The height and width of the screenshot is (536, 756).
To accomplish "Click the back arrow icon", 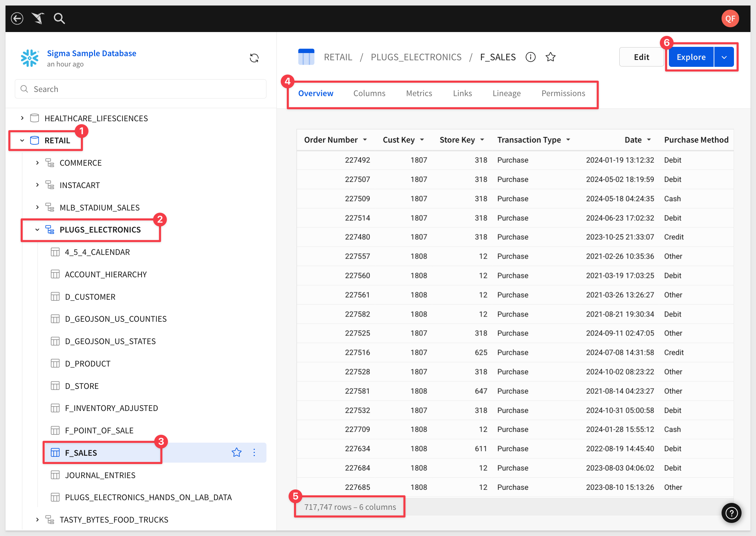I will coord(17,18).
